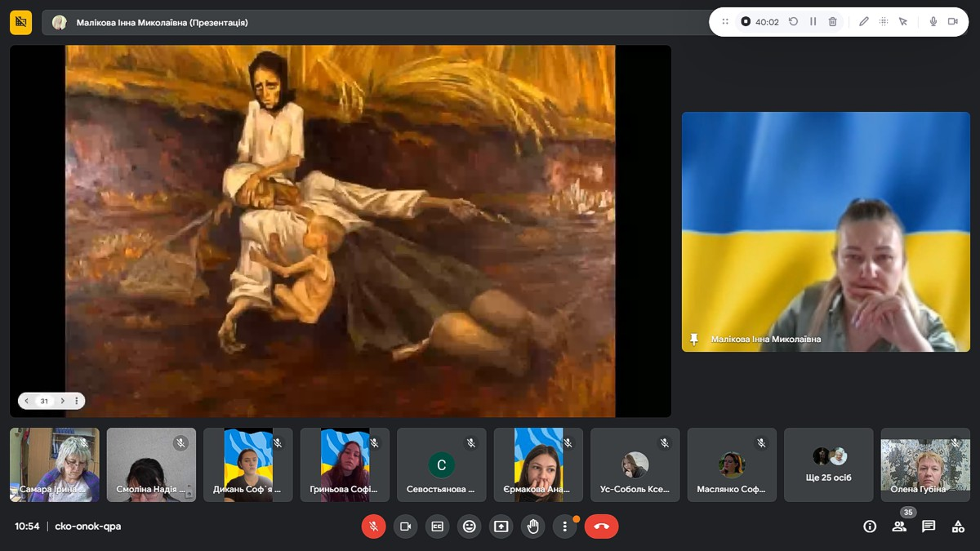Select Севостьянова participant tile
The height and width of the screenshot is (551, 980).
(x=442, y=464)
